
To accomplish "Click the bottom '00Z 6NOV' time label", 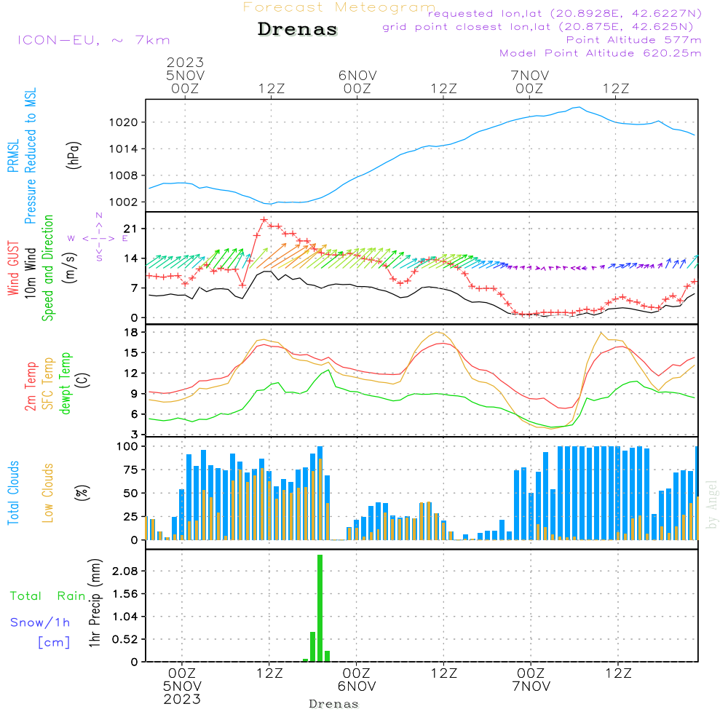I will click(357, 680).
